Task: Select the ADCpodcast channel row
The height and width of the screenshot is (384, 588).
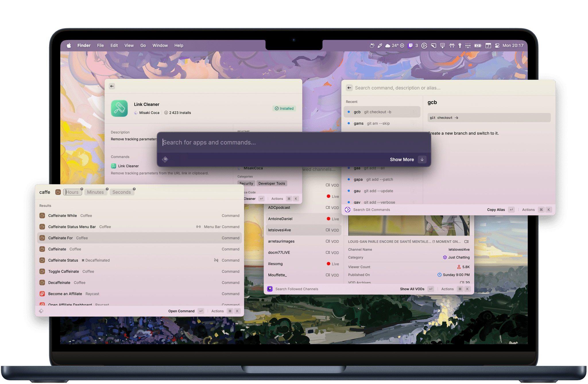Action: pos(303,208)
